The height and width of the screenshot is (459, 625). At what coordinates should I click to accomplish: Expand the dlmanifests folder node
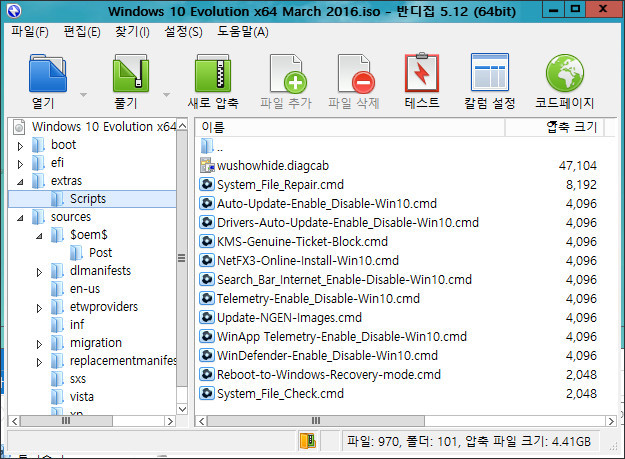tap(39, 273)
